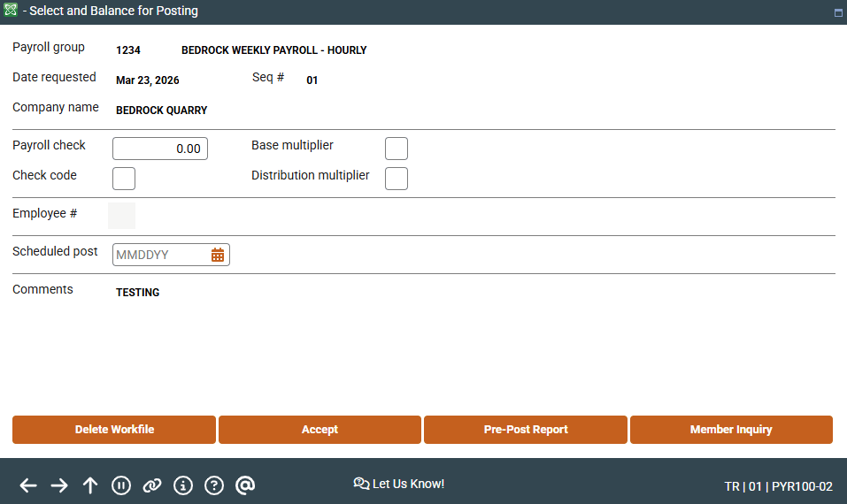Image resolution: width=847 pixels, height=504 pixels.
Task: Click the forward arrow navigation icon
Action: tap(59, 485)
